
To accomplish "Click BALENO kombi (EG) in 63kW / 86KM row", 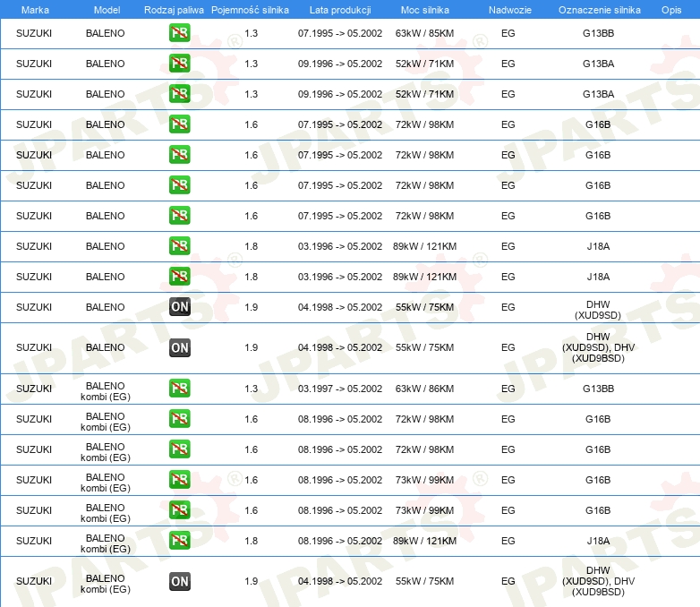I will [106, 391].
